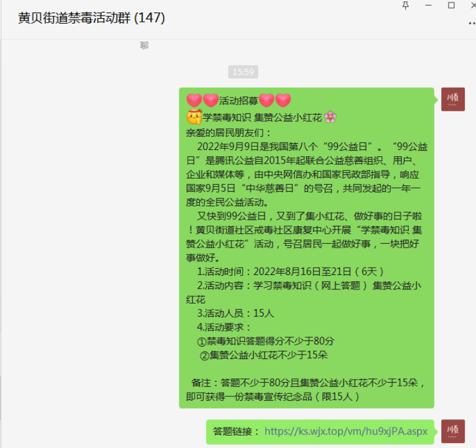
Task: Click the line 学禁毒知识 集赞公益小红花
Action: click(x=262, y=117)
